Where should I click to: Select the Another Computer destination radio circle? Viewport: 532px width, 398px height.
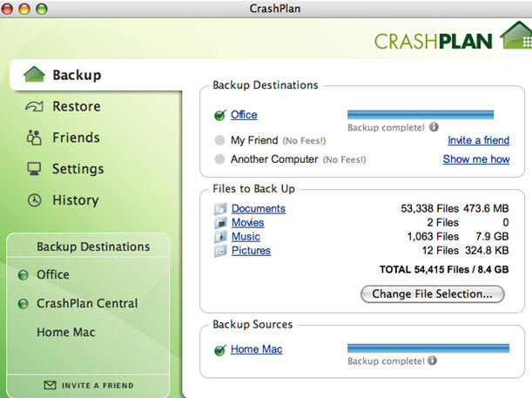point(220,159)
